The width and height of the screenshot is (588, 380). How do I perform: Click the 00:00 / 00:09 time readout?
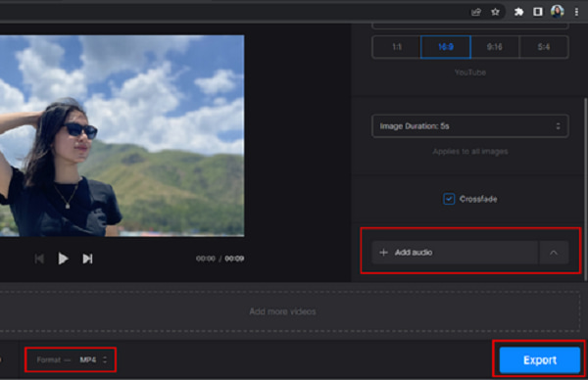220,259
